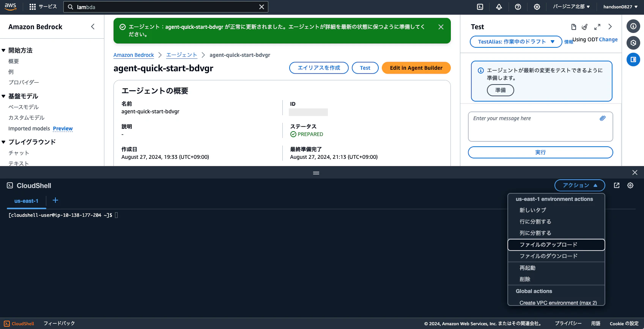Screen dimensions: 644x329
Task: Click the 実行 button to send message
Action: coord(540,152)
